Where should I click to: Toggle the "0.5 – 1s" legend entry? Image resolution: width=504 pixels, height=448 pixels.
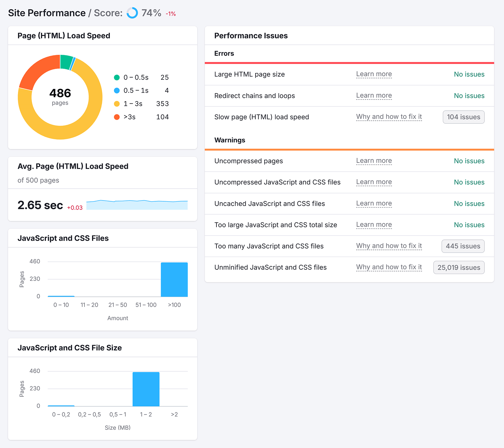pyautogui.click(x=135, y=90)
